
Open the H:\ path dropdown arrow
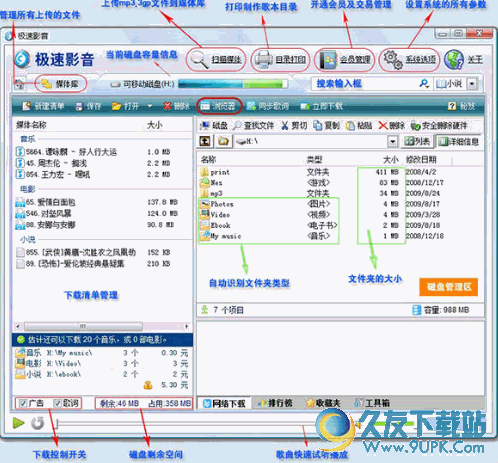click(x=393, y=142)
